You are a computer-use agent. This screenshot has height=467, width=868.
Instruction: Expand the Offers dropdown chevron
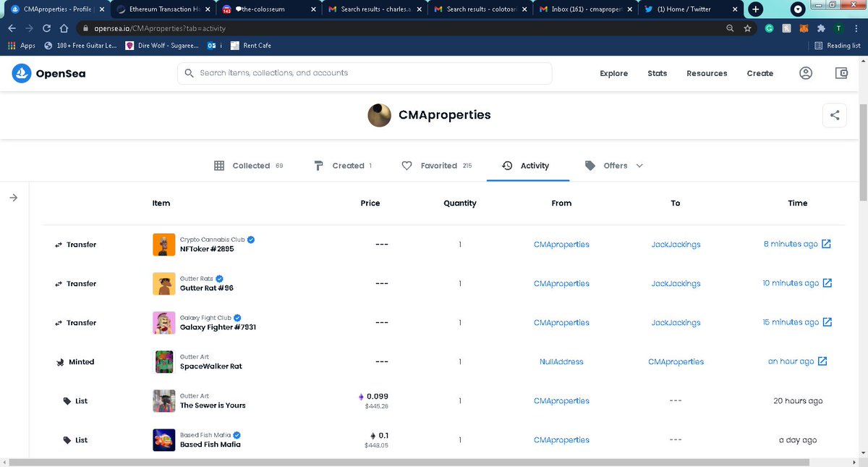(x=639, y=166)
